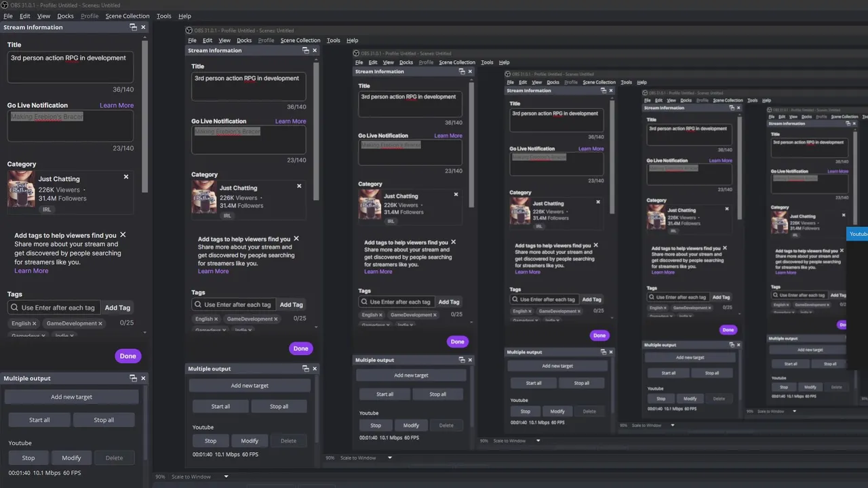Click the purple Done button in main window
The height and width of the screenshot is (488, 868).
pyautogui.click(x=128, y=356)
